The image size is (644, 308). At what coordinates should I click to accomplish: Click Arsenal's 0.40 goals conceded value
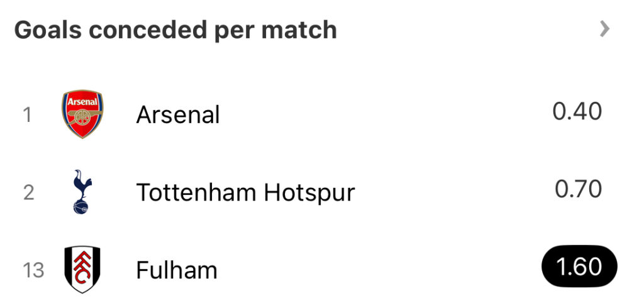577,112
